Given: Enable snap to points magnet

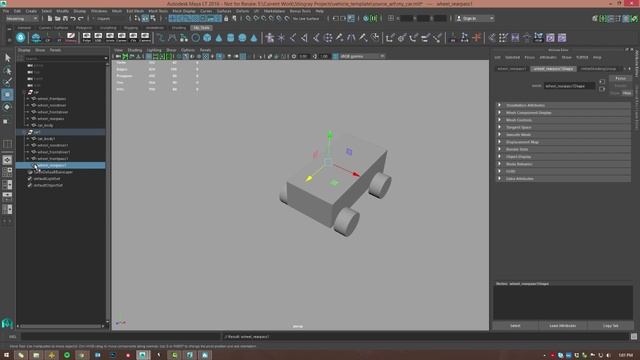Looking at the screenshot, I should [263, 18].
